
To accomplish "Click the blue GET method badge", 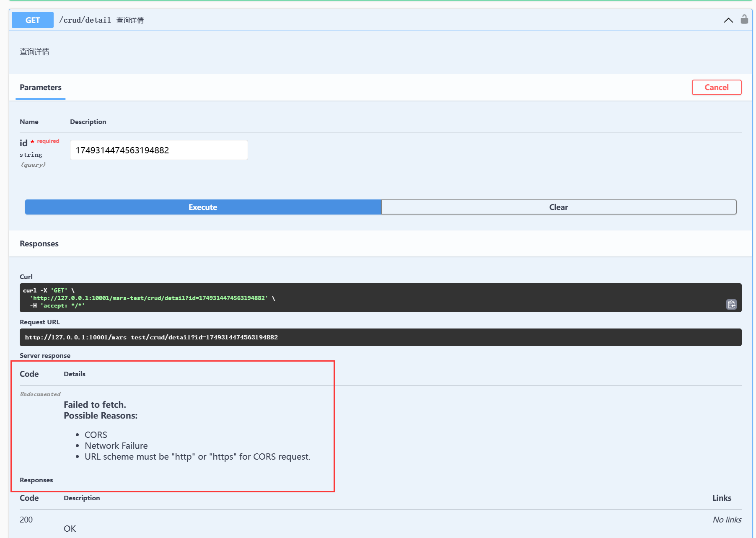I will [33, 20].
